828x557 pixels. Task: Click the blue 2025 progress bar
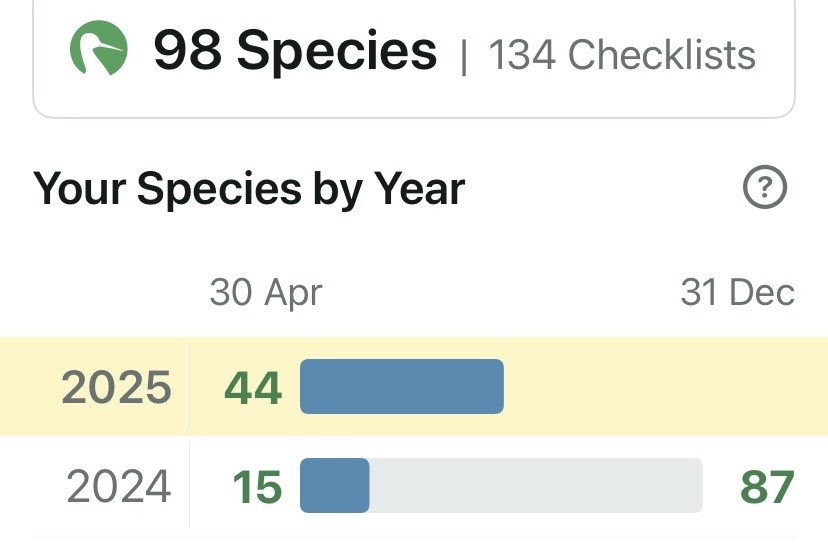pos(402,386)
